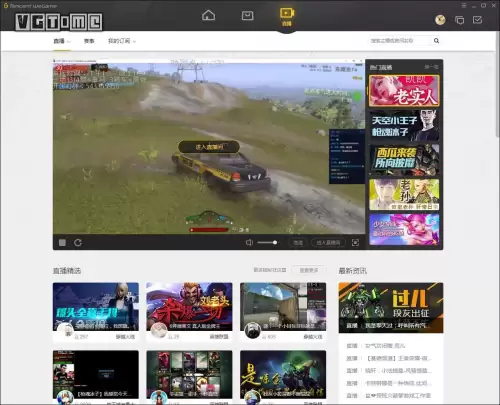500x405 pixels.
Task: Expand the 直播 dropdown tab
Action: pyautogui.click(x=62, y=41)
